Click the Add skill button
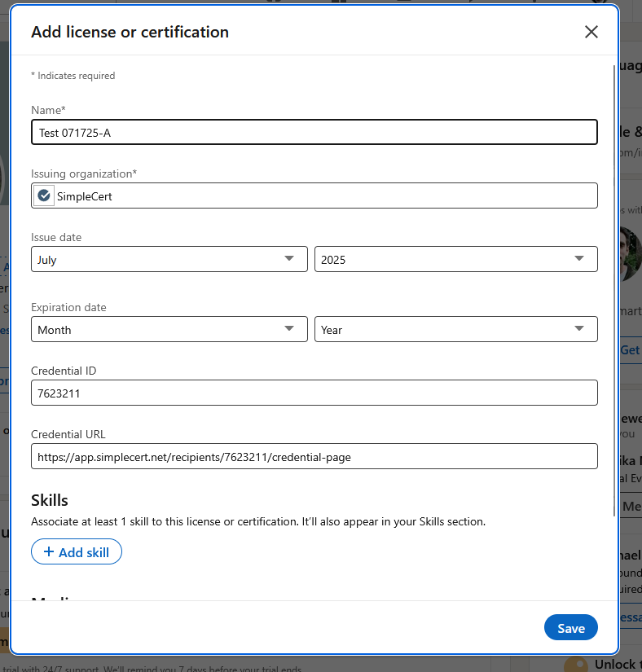 [x=77, y=552]
